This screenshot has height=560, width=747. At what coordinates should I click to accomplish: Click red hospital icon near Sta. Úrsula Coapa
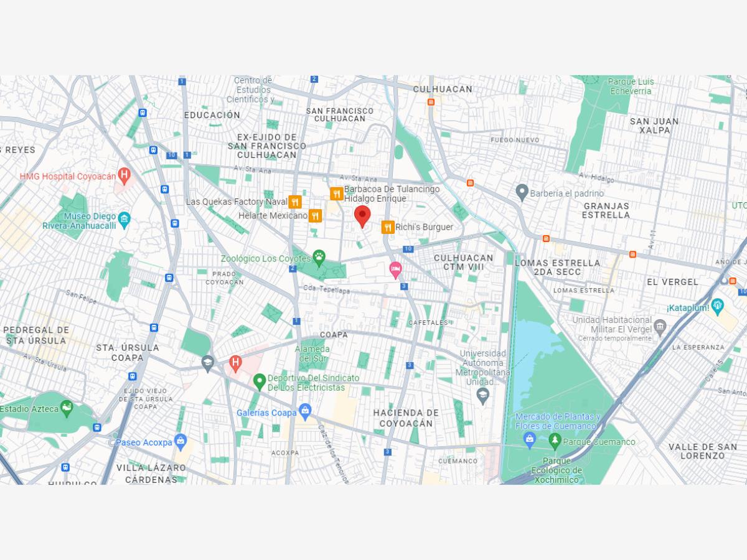point(235,362)
